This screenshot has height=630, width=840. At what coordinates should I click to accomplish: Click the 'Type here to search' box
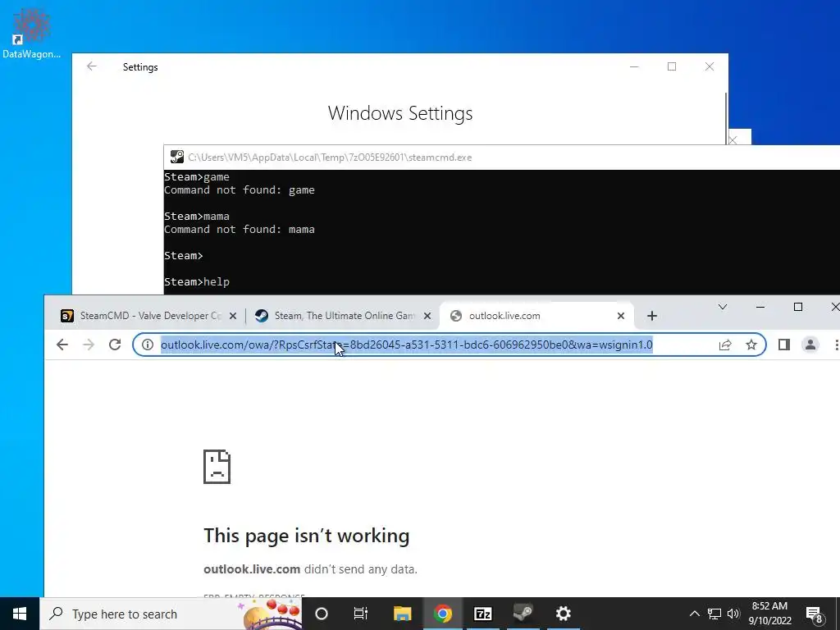point(171,614)
